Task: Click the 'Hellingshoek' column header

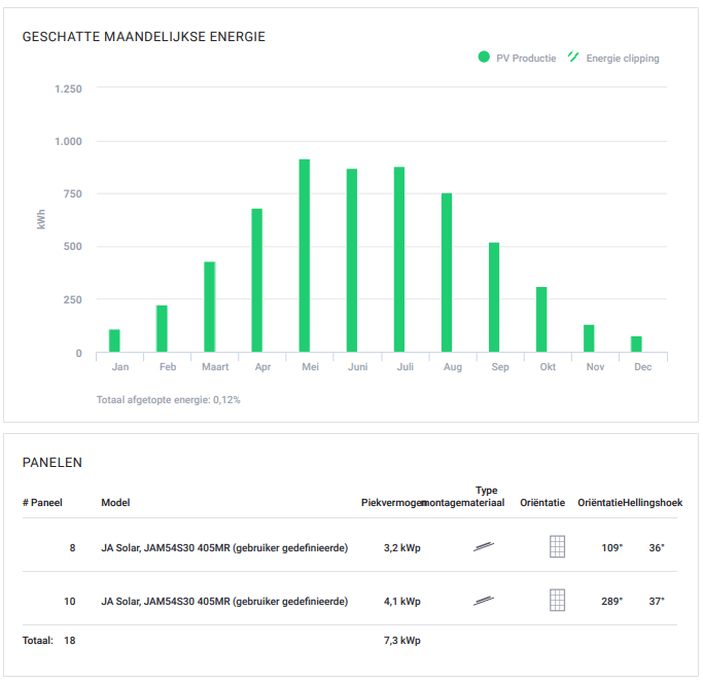Action: pyautogui.click(x=653, y=503)
